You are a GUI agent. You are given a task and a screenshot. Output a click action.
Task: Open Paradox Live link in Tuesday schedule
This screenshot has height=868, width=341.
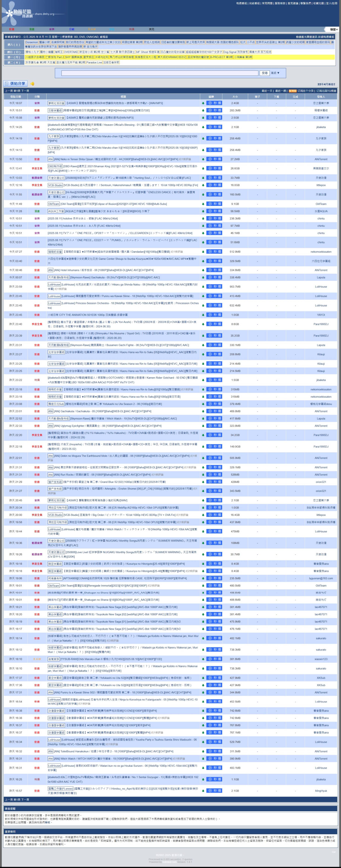click(94, 63)
